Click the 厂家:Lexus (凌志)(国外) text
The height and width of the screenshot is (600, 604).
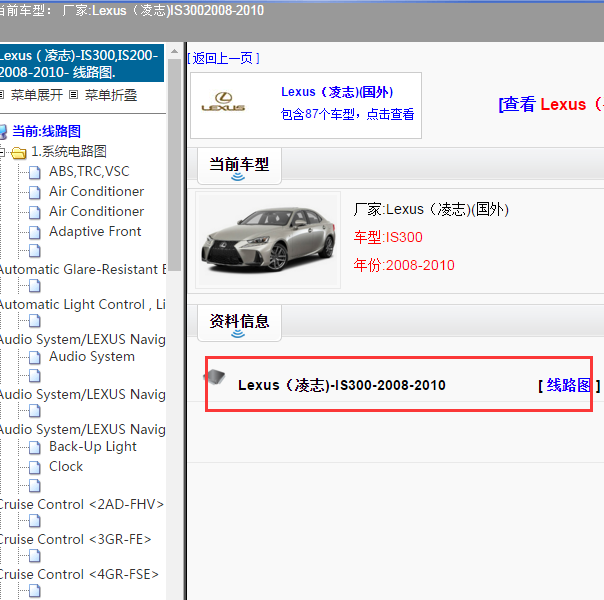[431, 209]
